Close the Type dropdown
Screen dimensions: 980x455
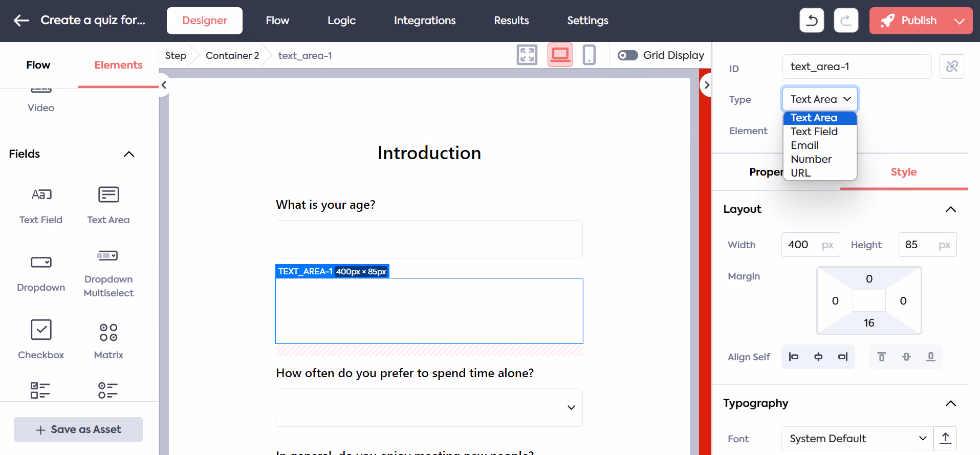pos(820,99)
